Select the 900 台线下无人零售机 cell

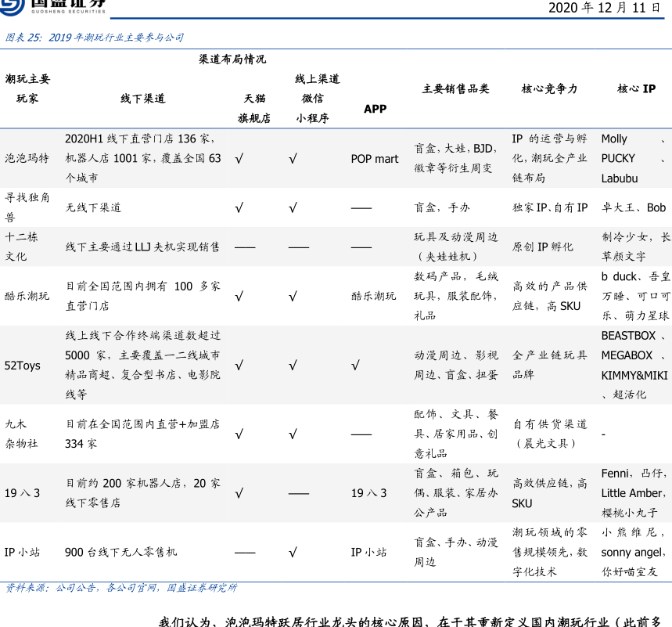click(120, 552)
